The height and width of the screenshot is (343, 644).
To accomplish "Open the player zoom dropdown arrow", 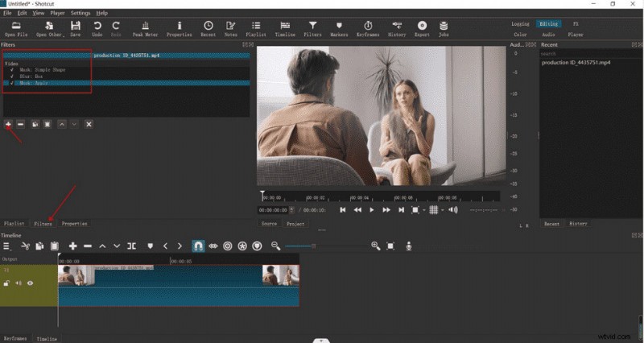I will point(423,210).
